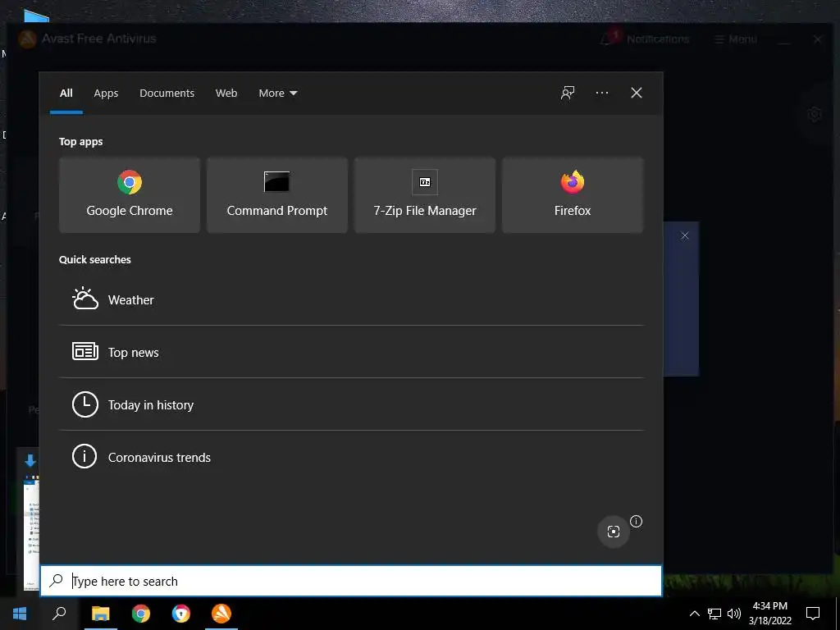Viewport: 840px width, 630px height.
Task: Expand the More filter dropdown
Action: coord(277,94)
